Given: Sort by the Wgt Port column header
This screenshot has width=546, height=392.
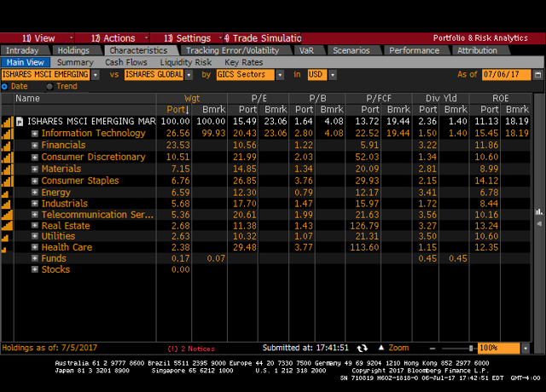Looking at the screenshot, I should tap(177, 110).
